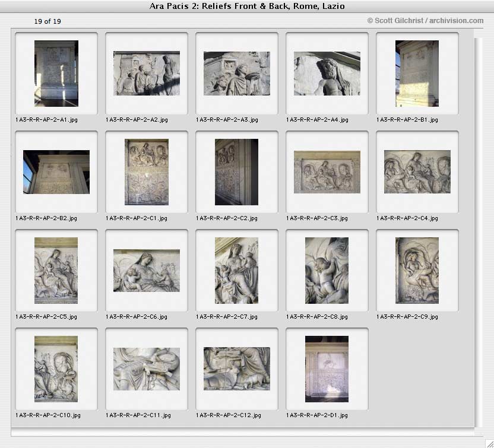
Task: Click filename label 1A3-R-R-AP-2-C6.jpg
Action: click(x=137, y=317)
